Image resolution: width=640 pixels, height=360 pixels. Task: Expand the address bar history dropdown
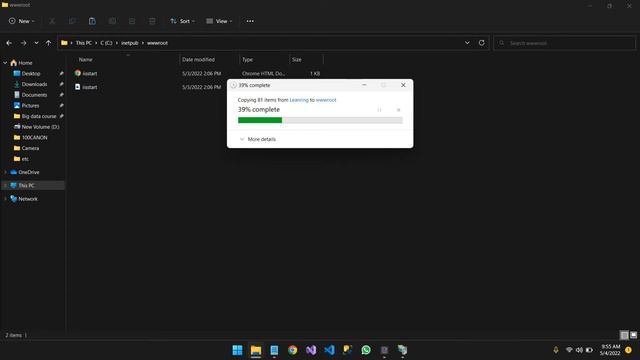[x=467, y=43]
